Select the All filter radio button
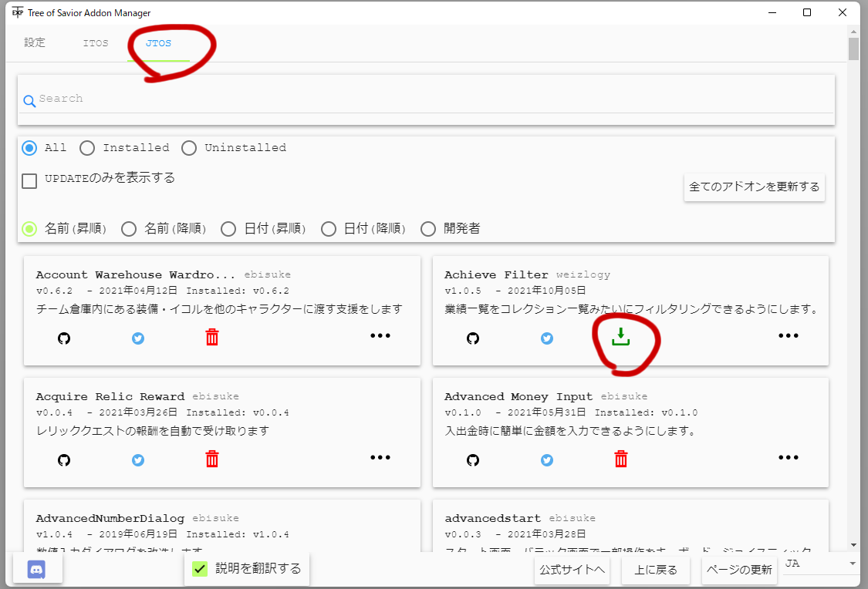The width and height of the screenshot is (868, 589). coord(29,148)
